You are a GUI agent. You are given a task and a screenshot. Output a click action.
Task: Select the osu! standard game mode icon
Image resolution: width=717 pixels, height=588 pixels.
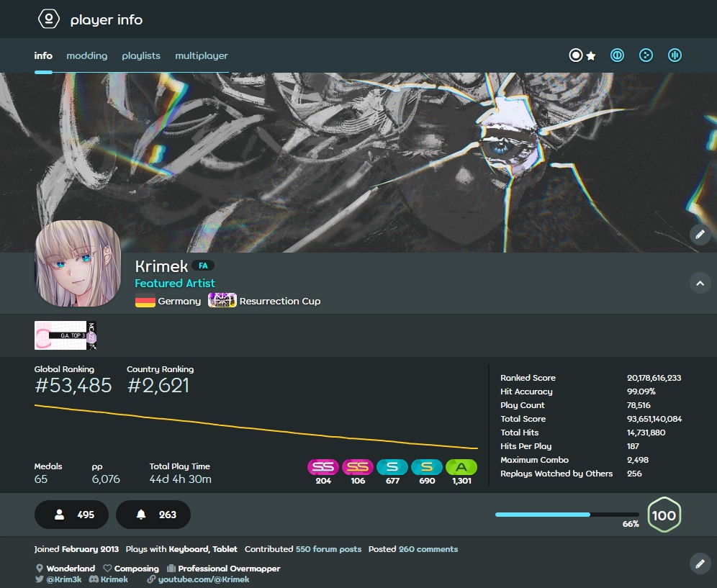[576, 55]
